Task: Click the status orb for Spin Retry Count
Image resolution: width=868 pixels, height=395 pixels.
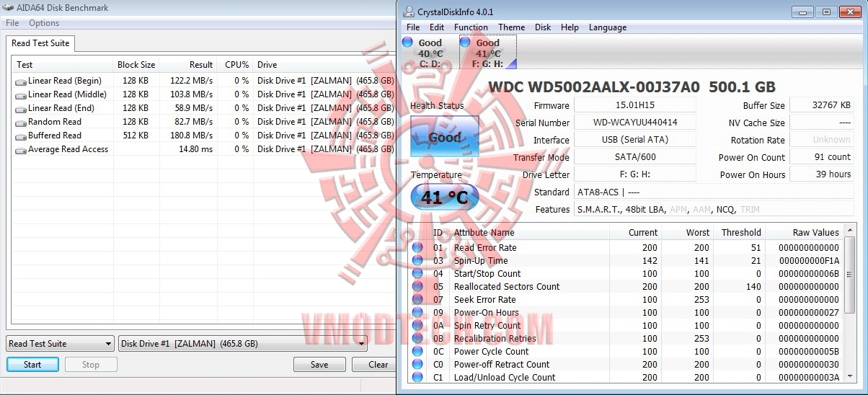Action: coord(417,326)
